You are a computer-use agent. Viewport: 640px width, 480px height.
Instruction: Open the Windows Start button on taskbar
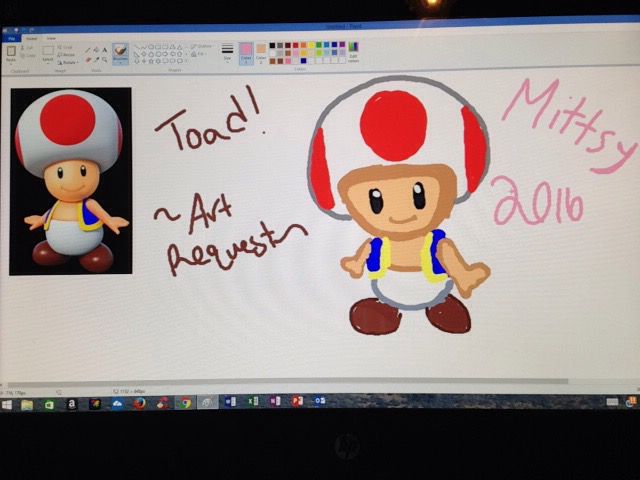(x=7, y=405)
